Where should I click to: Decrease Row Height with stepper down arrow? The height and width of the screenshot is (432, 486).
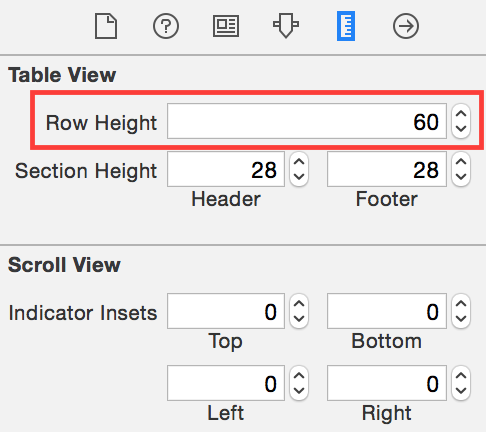coord(461,128)
